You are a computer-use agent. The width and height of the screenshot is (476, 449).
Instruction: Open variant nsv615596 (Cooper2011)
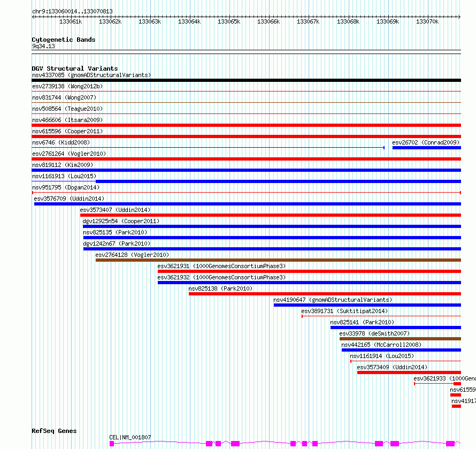(x=67, y=131)
